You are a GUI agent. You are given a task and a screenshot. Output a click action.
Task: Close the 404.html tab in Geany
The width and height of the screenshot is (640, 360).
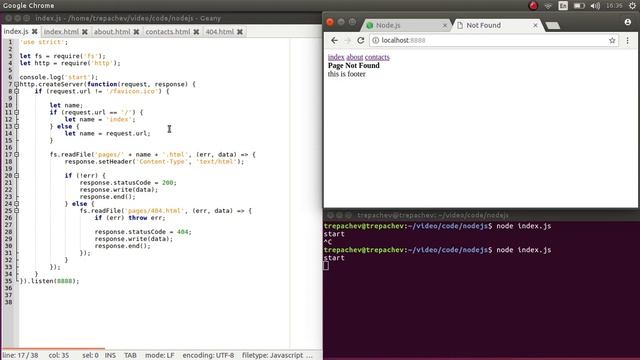click(x=240, y=31)
